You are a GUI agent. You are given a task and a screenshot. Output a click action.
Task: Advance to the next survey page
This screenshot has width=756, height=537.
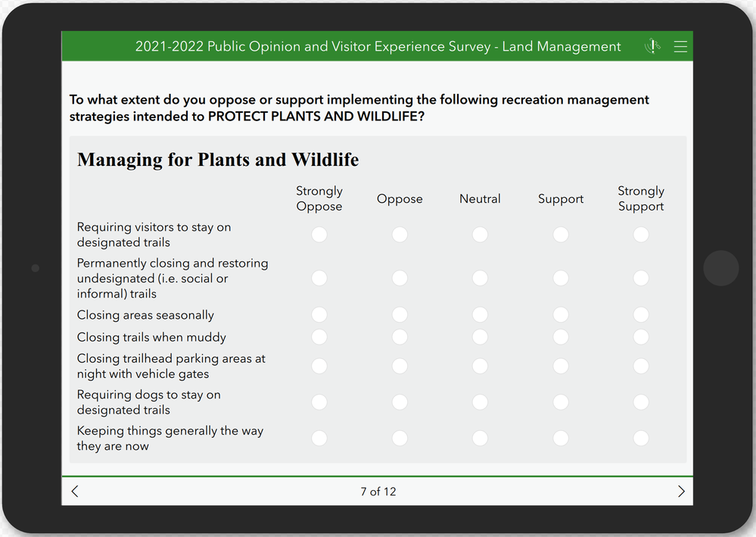point(681,492)
